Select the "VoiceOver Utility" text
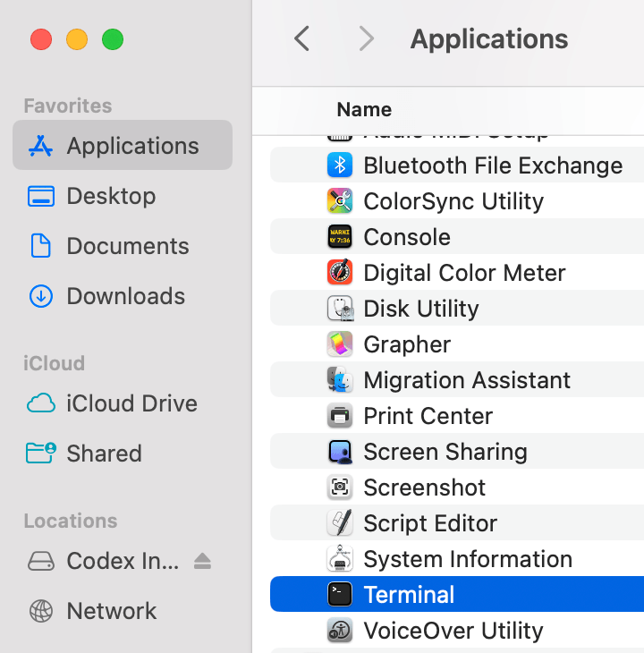 point(453,631)
